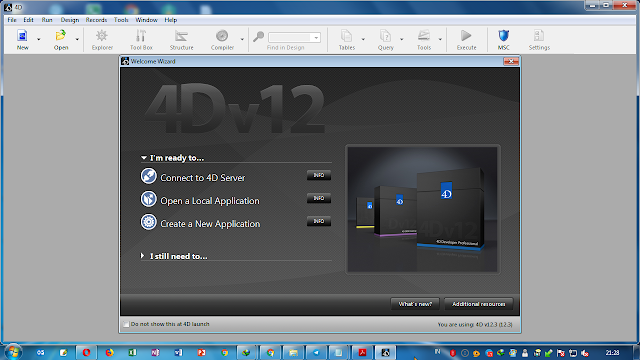Open the dropdown arrow beside Compiler

[242, 39]
